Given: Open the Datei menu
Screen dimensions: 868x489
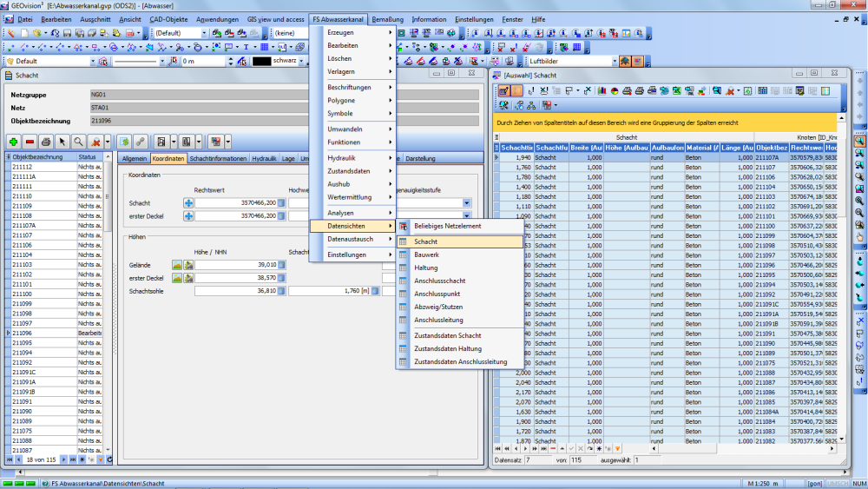Looking at the screenshot, I should (25, 19).
